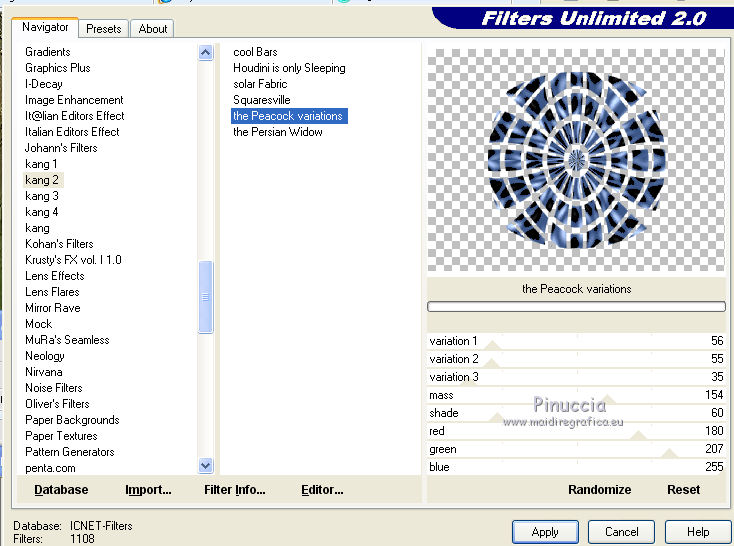Select Kohan's Filters category
This screenshot has width=734, height=546.
(x=59, y=244)
